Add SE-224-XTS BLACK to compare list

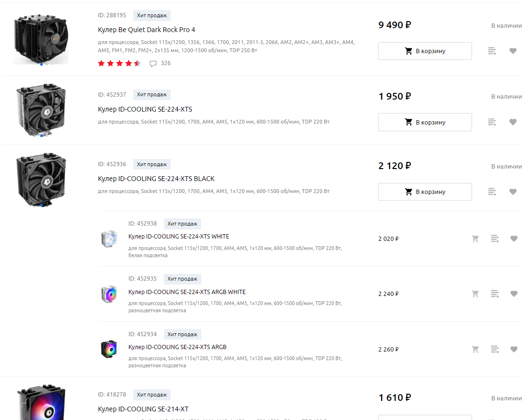point(492,192)
